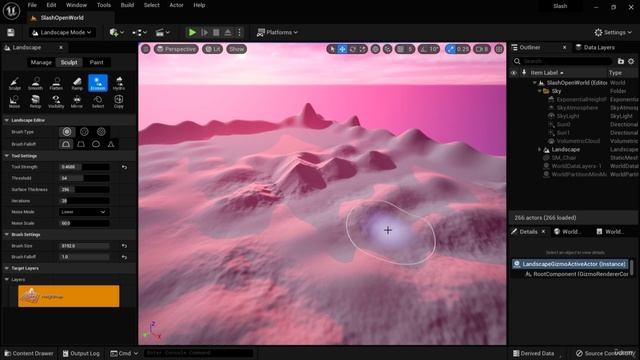The image size is (640, 360).
Task: Reset Brush Falloff value to default
Action: point(124,257)
